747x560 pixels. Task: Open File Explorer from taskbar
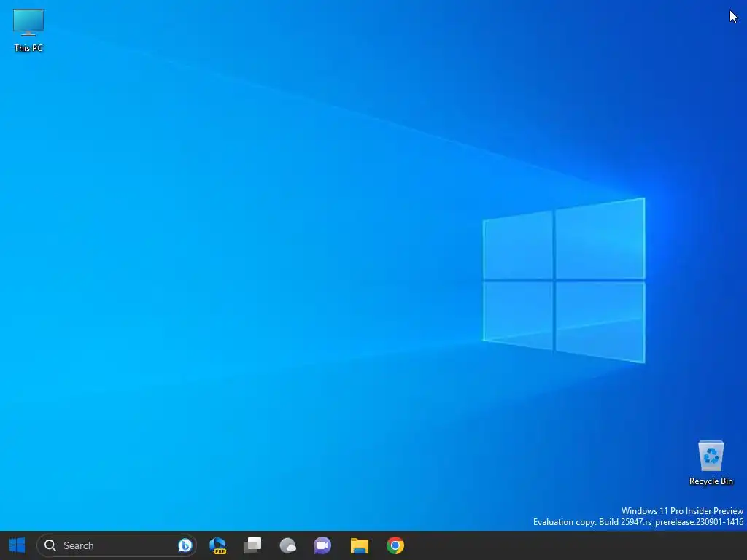tap(360, 545)
